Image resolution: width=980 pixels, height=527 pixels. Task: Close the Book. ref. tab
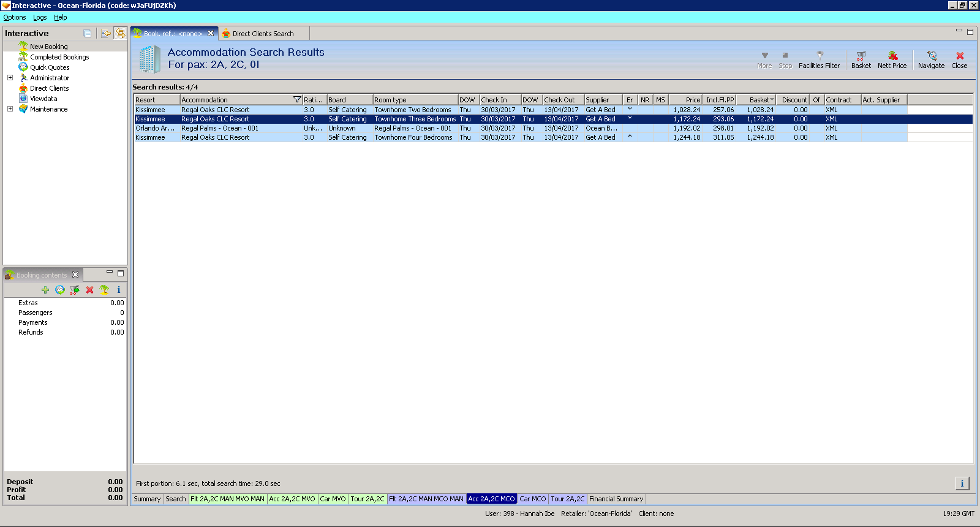(x=211, y=34)
